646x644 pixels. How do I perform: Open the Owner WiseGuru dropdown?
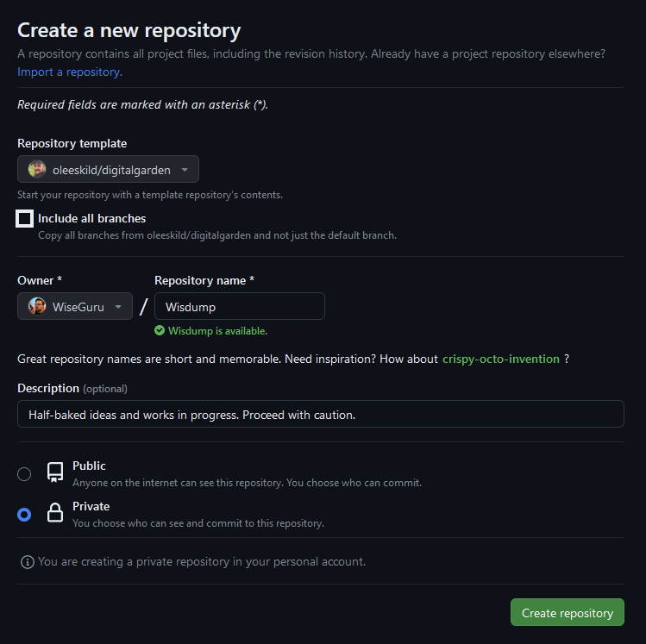75,306
